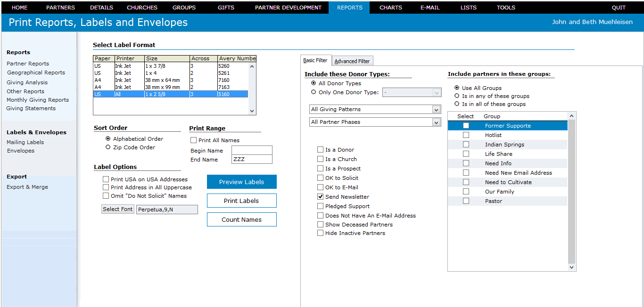Uncheck Send Newsletter checkbox
Screen dimensions: 644x307
[321, 197]
